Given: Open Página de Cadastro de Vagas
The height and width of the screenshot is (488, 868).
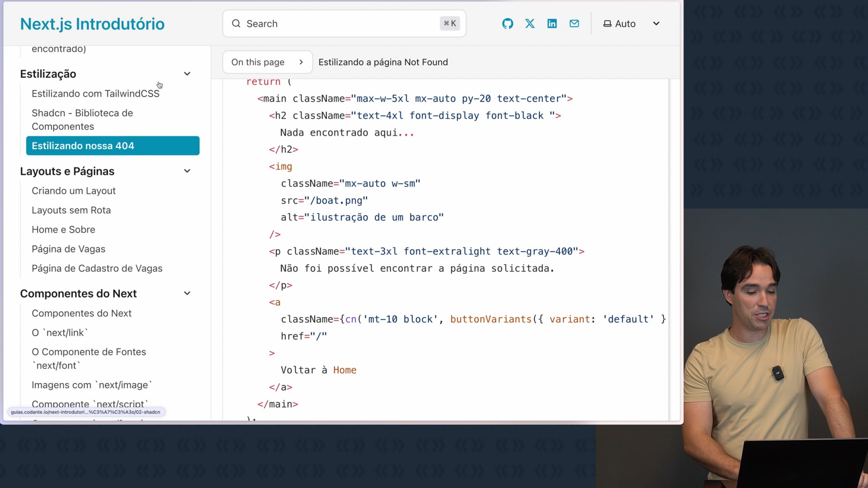Looking at the screenshot, I should 97,268.
